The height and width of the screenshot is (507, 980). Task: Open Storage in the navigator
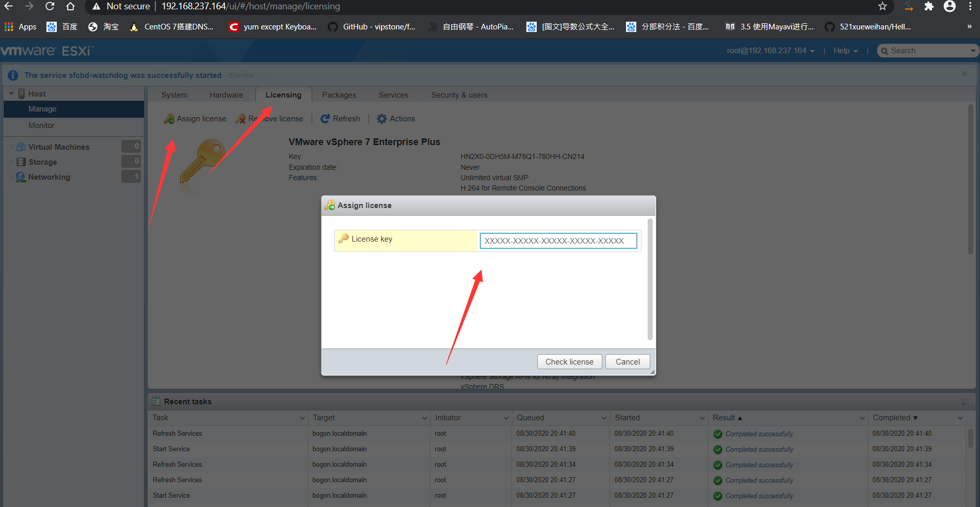tap(43, 162)
